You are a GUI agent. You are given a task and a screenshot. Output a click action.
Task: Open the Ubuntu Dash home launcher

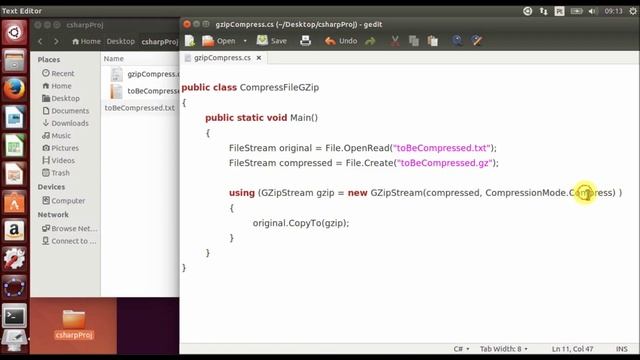(x=14, y=32)
